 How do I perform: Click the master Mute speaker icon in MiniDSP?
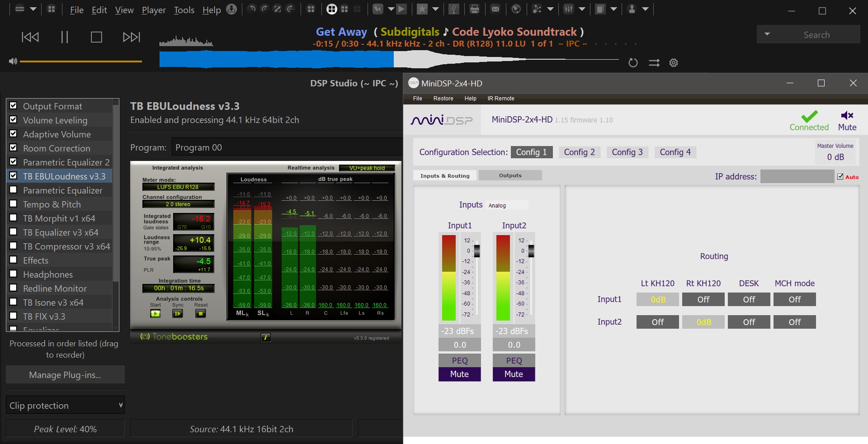(x=847, y=115)
